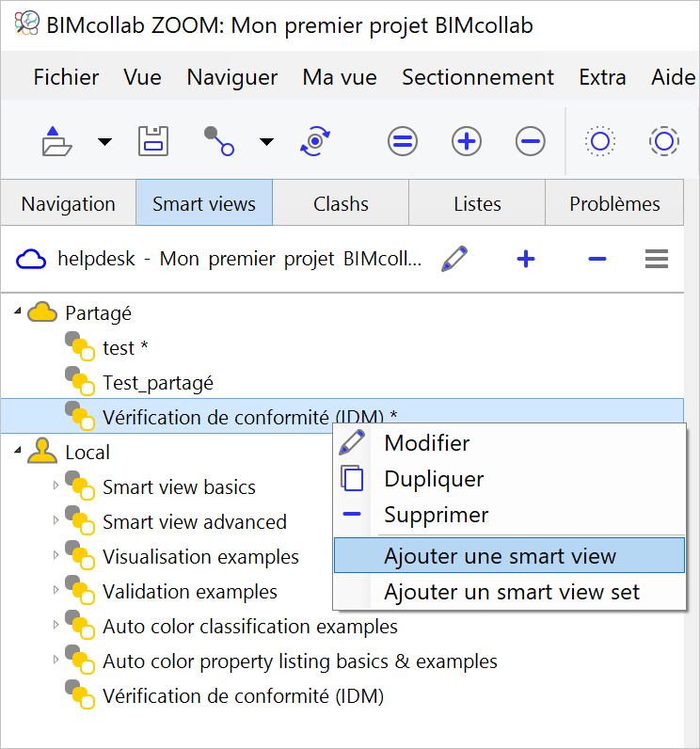Click the save disk icon

pyautogui.click(x=153, y=141)
